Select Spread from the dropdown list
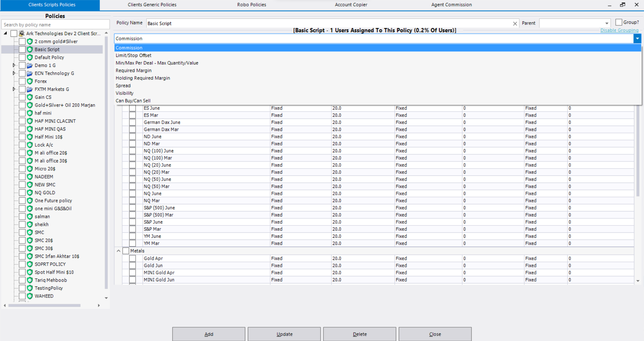Viewport: 644px width, 341px height. click(x=123, y=86)
